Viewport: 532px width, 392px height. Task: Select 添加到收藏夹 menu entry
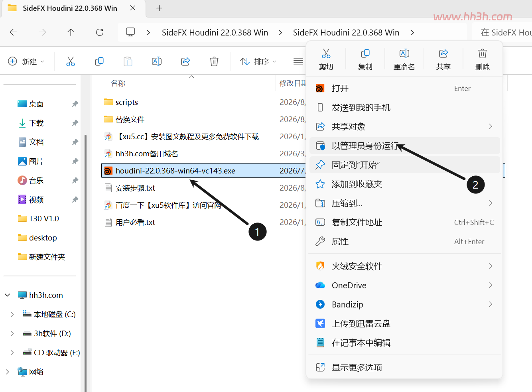(x=404, y=184)
